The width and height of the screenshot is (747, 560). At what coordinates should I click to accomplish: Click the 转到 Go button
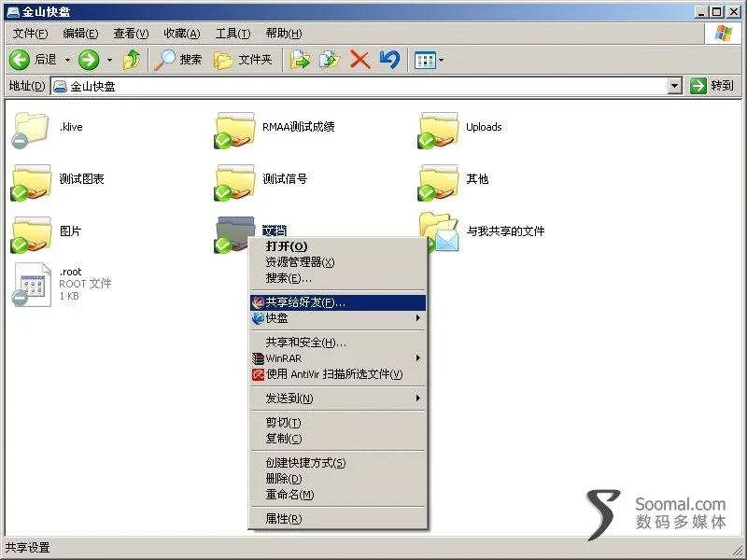(712, 86)
